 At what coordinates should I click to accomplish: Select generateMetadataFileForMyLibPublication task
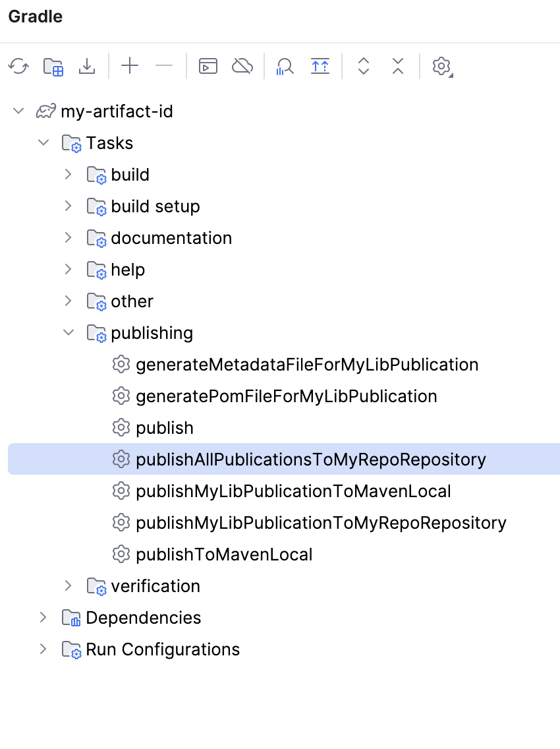(x=307, y=365)
